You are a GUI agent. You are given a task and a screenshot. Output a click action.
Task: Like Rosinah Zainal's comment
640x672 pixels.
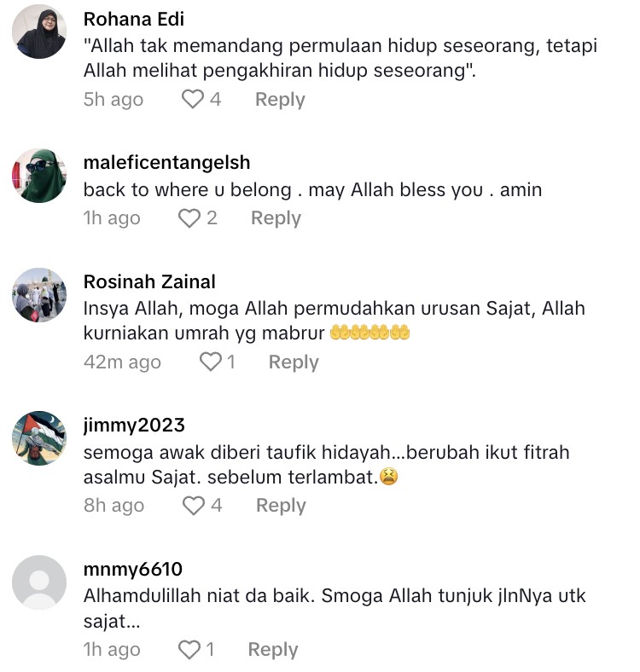click(x=211, y=362)
